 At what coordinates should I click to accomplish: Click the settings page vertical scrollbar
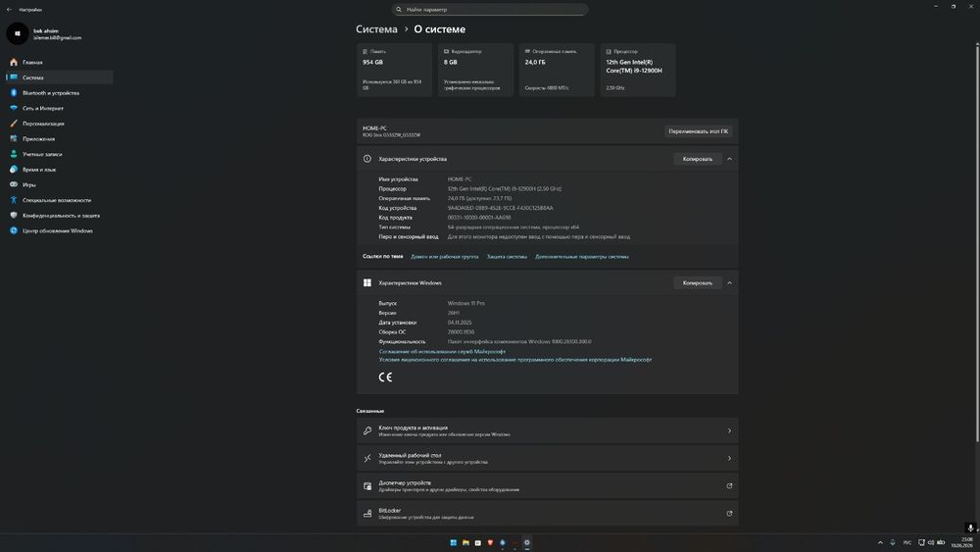point(977,242)
